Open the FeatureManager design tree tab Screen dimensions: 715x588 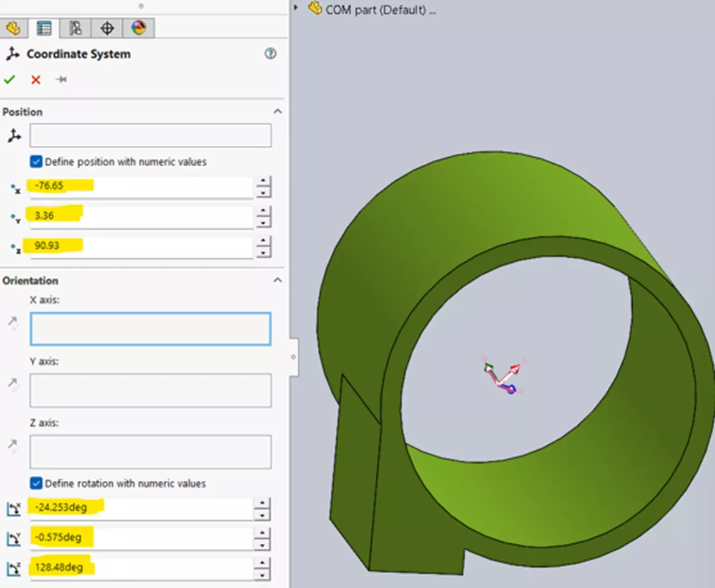(x=13, y=28)
